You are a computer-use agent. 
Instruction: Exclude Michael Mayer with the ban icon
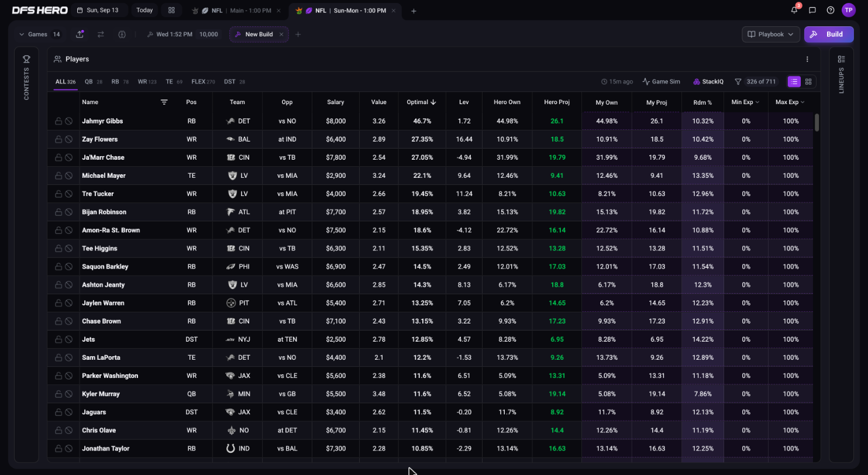point(68,175)
